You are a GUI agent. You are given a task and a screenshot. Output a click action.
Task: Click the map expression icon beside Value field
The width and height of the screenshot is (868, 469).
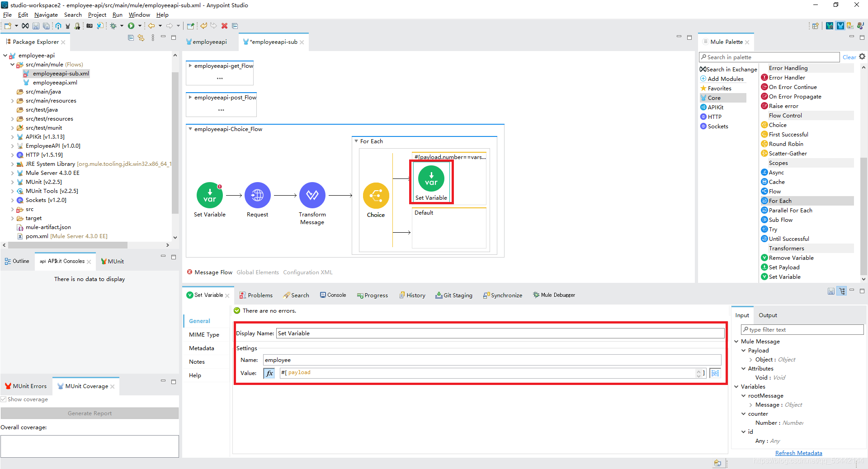coord(715,373)
